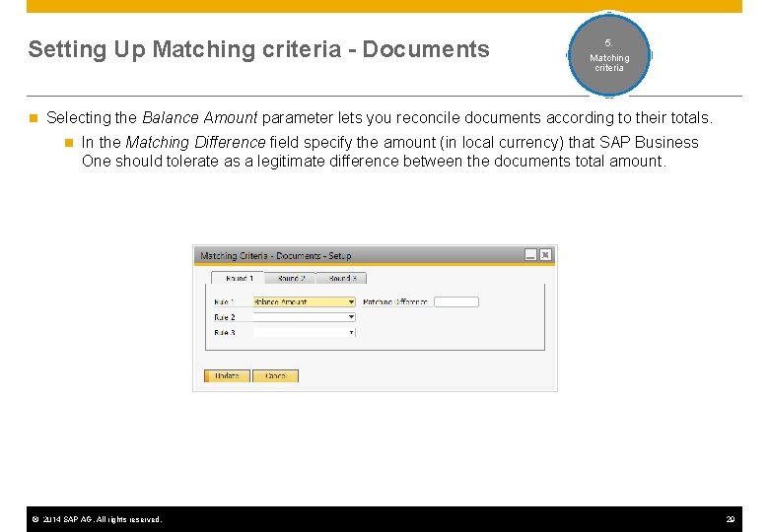The height and width of the screenshot is (532, 769).
Task: Expand the Rule 3 dropdown
Action: click(x=304, y=332)
